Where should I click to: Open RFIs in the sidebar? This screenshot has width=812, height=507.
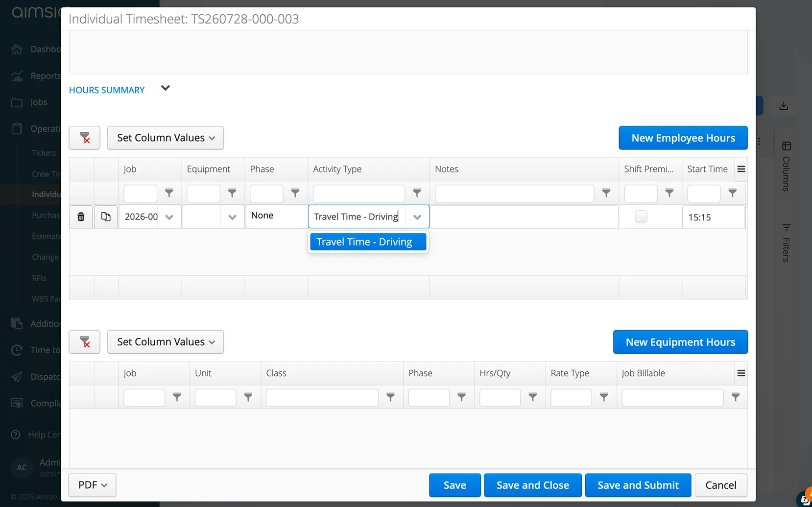point(39,278)
